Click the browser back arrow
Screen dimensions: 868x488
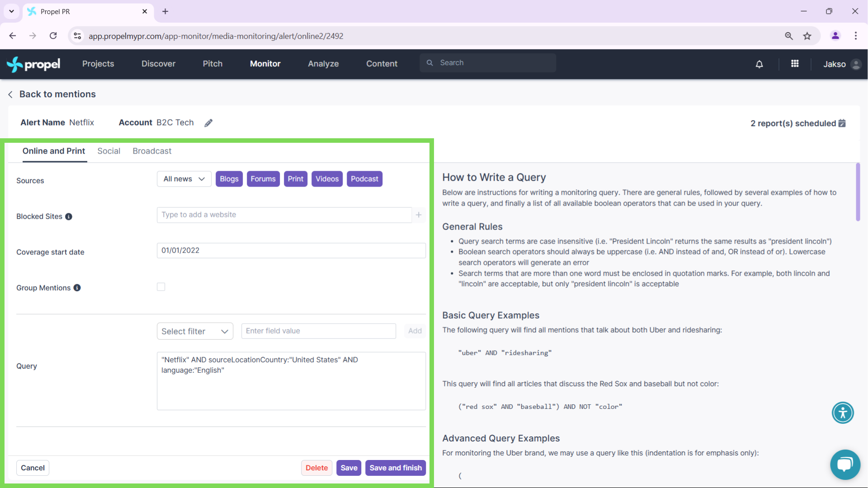point(13,36)
